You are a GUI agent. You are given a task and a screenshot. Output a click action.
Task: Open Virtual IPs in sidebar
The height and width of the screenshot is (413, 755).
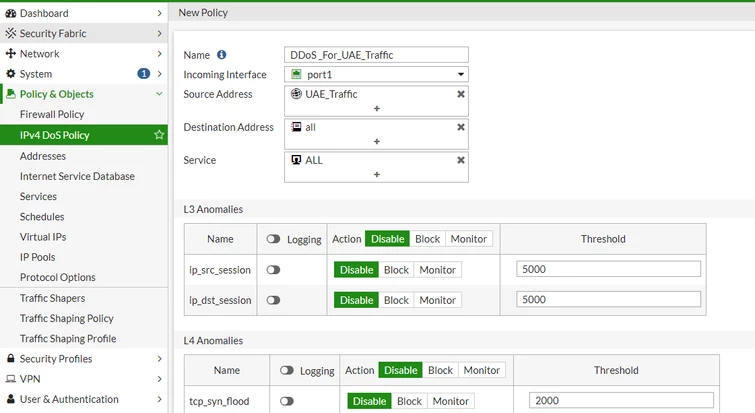click(x=43, y=237)
